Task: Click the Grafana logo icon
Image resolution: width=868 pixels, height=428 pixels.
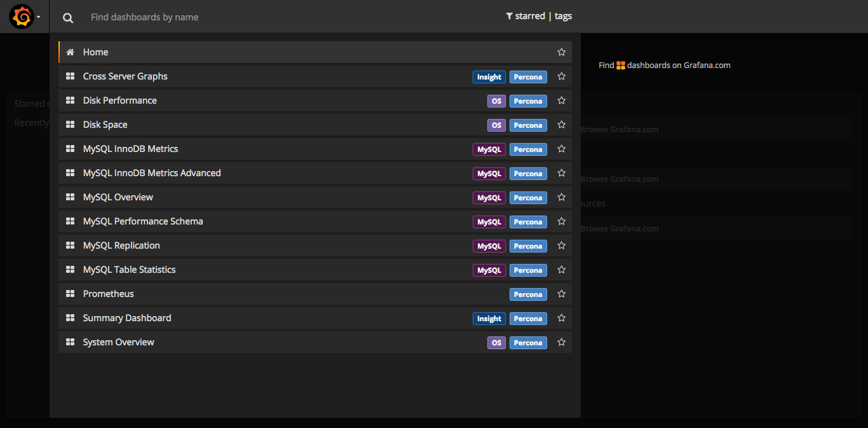Action: tap(22, 17)
